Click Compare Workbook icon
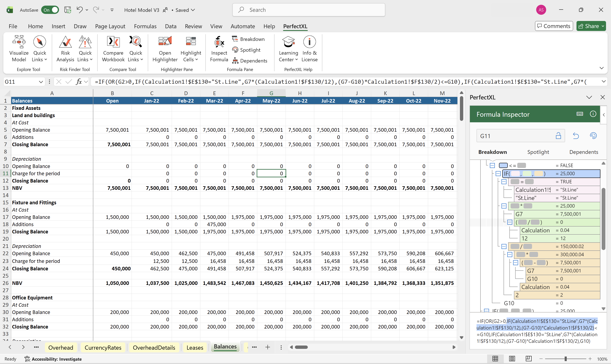The height and width of the screenshot is (364, 611). [113, 42]
